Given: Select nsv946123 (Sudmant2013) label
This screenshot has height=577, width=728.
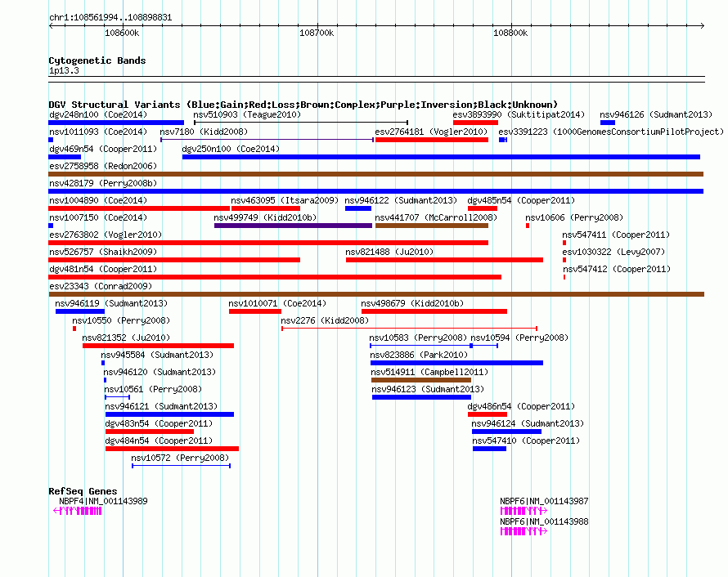Looking at the screenshot, I should [428, 389].
